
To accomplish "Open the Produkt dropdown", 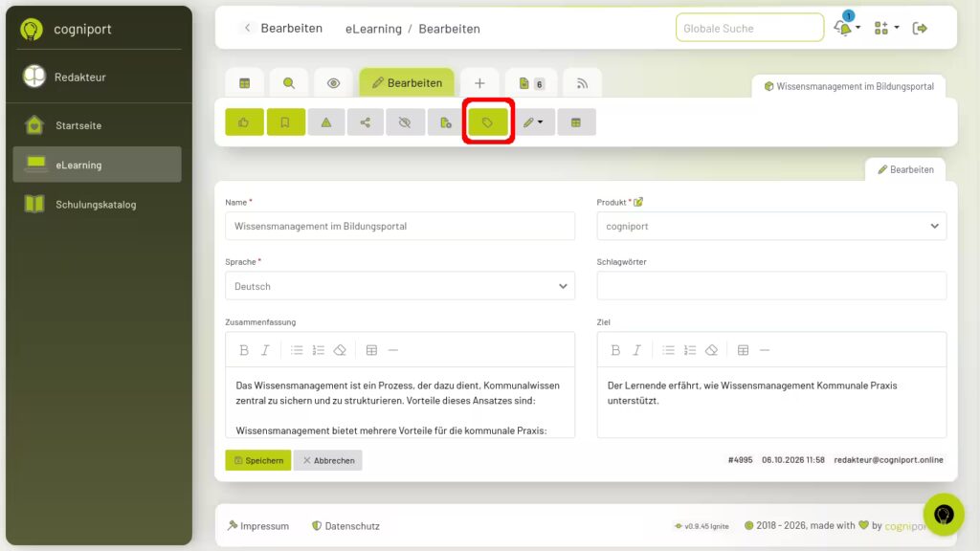I will [x=771, y=226].
